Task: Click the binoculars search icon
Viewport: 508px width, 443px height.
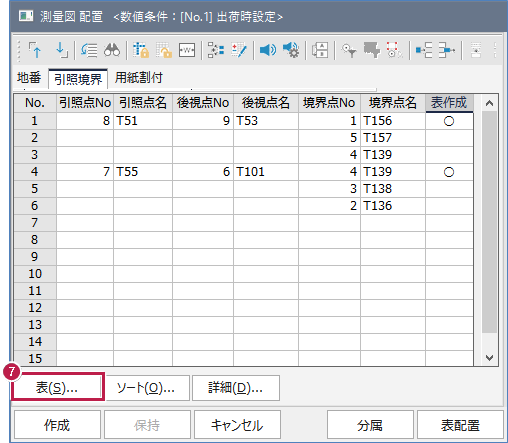Action: [x=112, y=50]
